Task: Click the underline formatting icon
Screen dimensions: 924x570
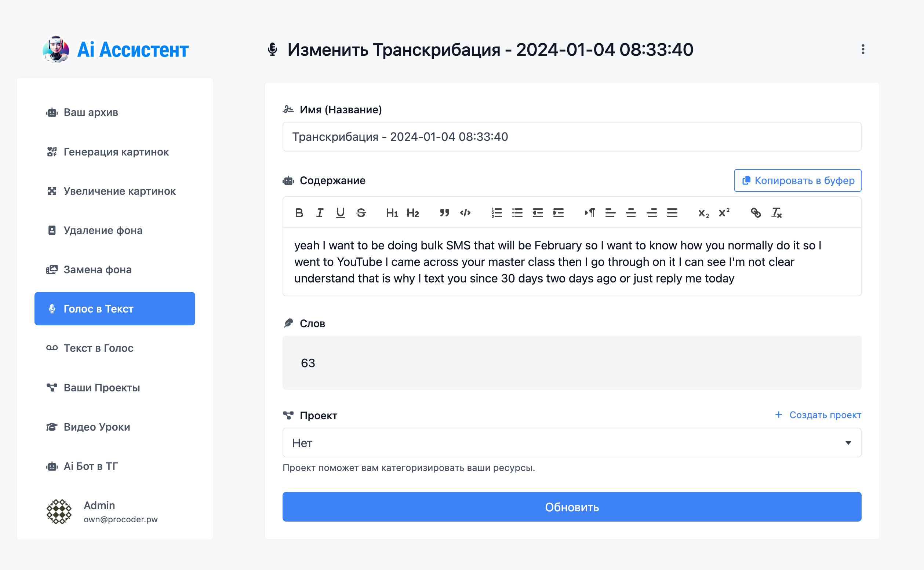Action: (x=340, y=213)
